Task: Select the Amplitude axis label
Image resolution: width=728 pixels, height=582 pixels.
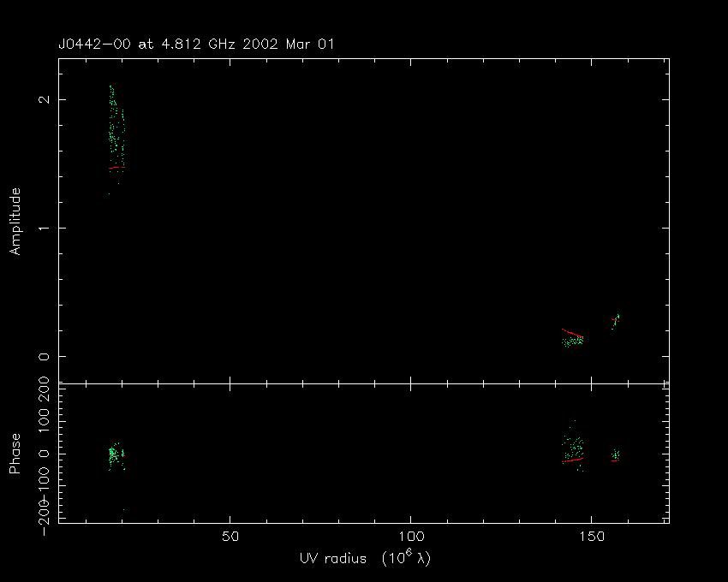Action: tap(15, 222)
